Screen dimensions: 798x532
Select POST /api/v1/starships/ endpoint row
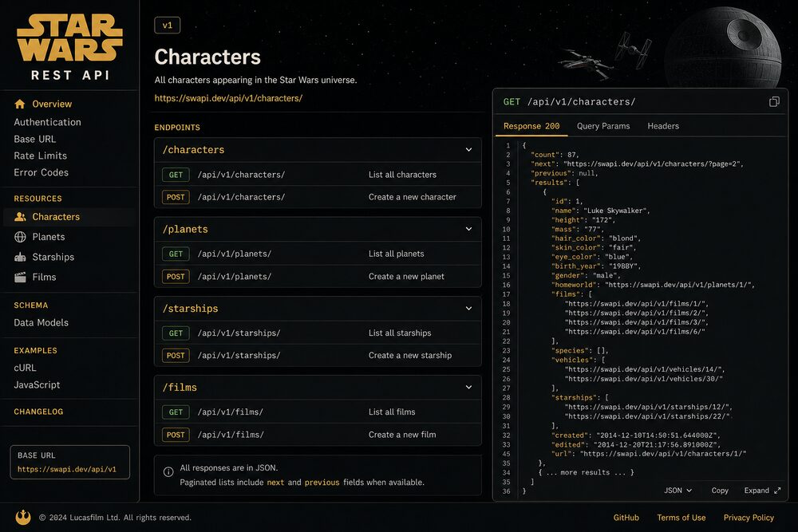(x=318, y=356)
